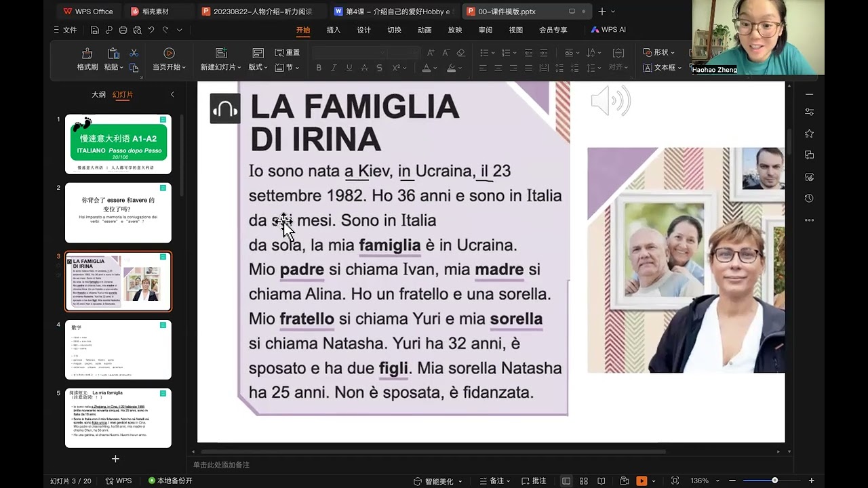
Task: Click the Undo arrow
Action: pos(151,30)
